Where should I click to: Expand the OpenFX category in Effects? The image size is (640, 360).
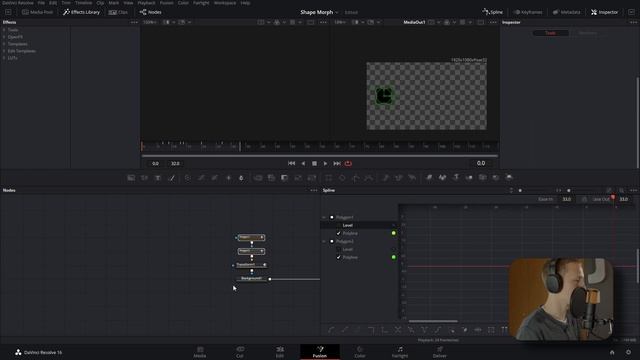coord(4,37)
